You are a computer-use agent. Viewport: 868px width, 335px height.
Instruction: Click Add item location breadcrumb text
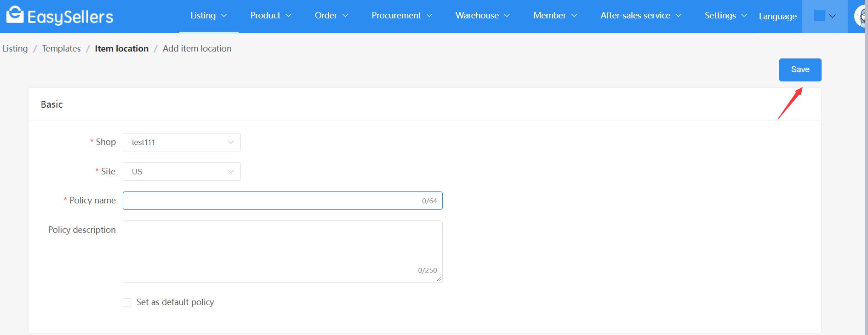coord(197,48)
